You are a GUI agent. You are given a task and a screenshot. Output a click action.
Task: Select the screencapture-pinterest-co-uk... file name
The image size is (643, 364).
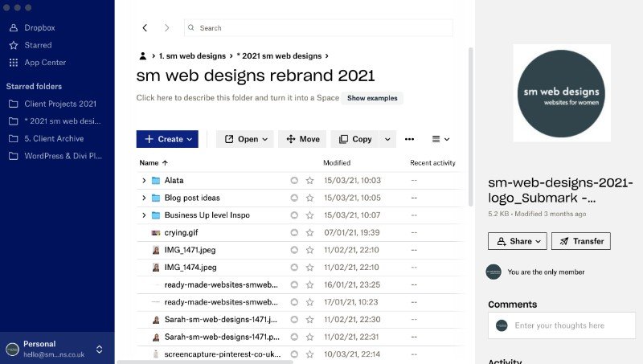tap(223, 354)
